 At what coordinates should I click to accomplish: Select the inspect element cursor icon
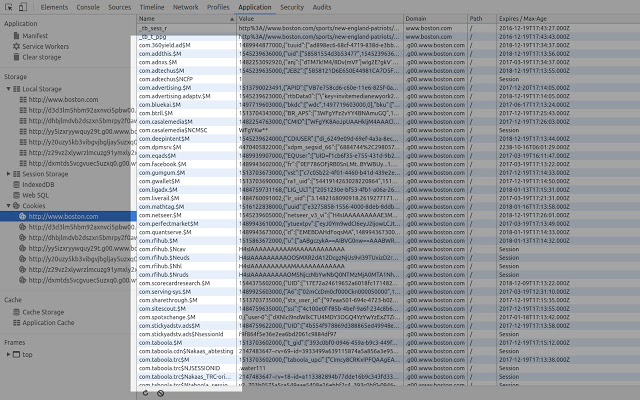click(x=9, y=7)
